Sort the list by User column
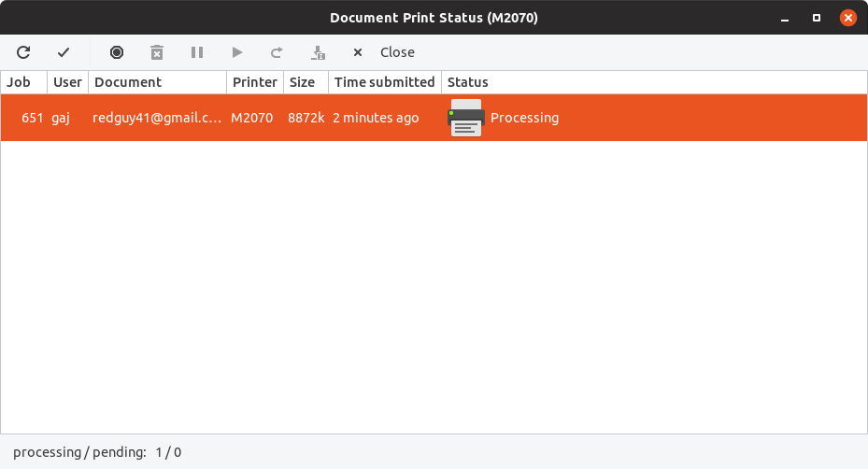The image size is (868, 469). [x=67, y=82]
